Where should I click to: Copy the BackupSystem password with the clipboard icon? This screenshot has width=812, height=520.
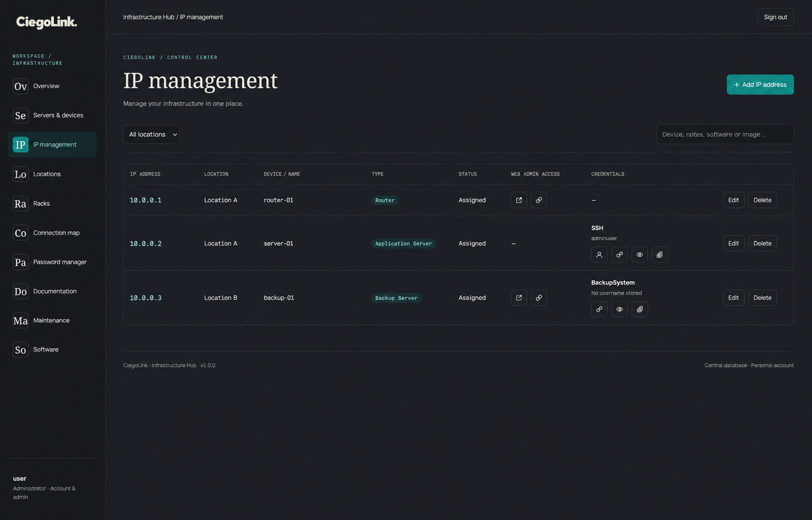639,309
